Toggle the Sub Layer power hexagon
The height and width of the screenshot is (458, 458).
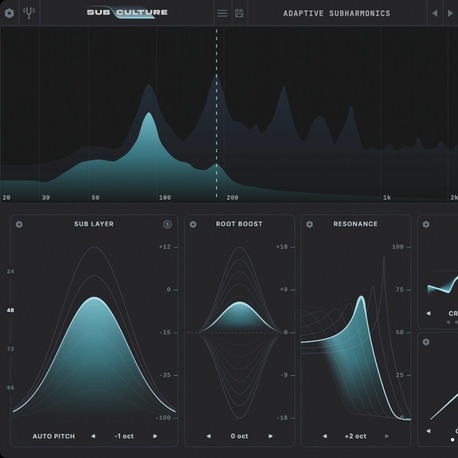coord(19,224)
